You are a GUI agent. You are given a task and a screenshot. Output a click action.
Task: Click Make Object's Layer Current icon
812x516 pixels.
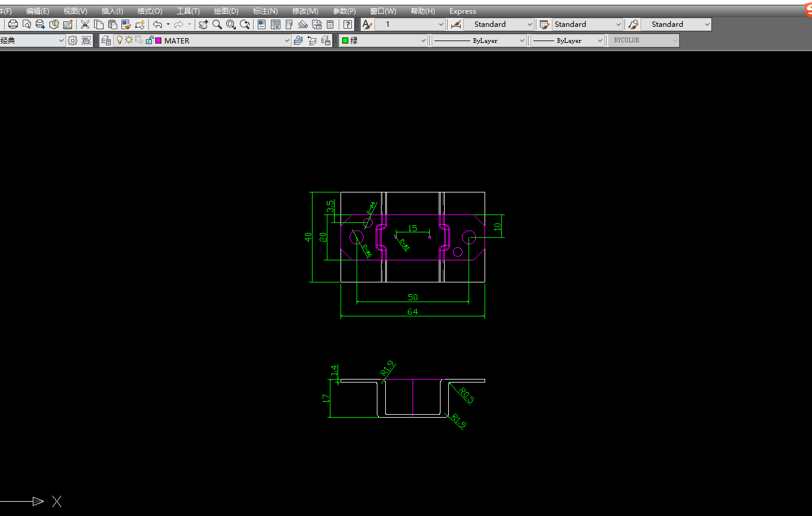[x=298, y=41]
